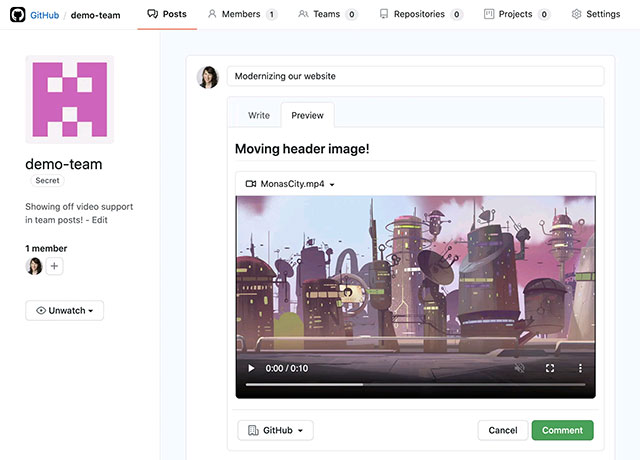Click the board icon on the Projects tab
Viewport: 640px width, 460px height.
[489, 14]
